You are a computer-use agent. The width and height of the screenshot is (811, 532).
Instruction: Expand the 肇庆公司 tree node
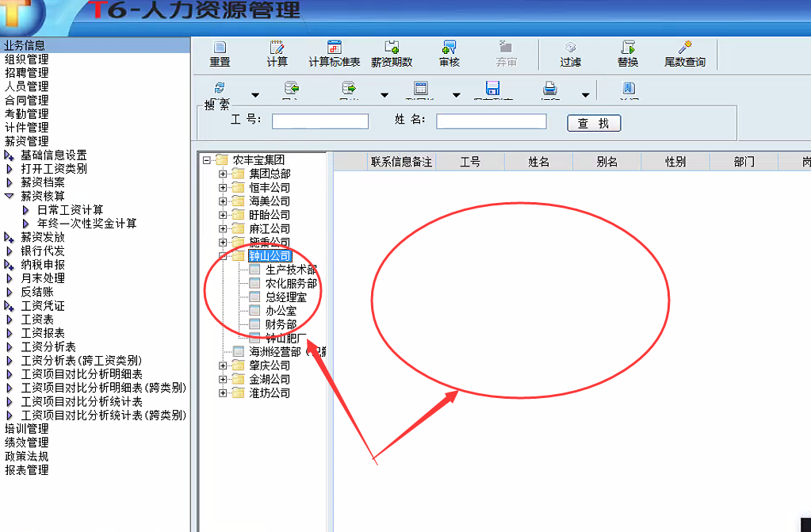[x=223, y=366]
